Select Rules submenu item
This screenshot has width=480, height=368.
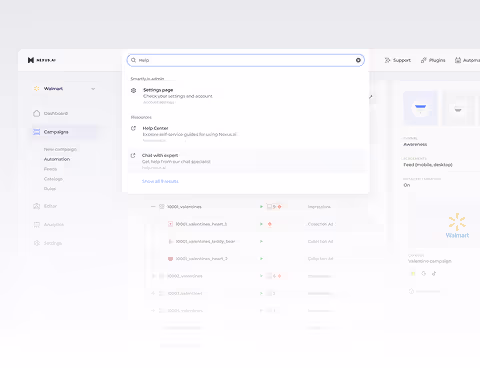click(x=50, y=189)
